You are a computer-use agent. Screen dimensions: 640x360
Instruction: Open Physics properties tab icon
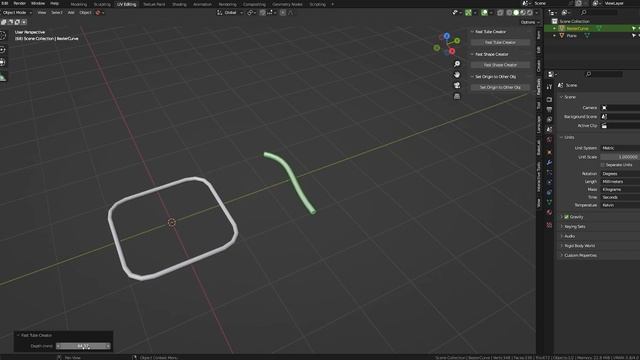click(549, 182)
